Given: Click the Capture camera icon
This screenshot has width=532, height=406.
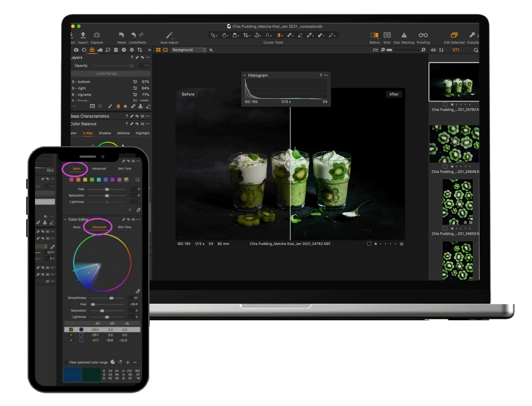Looking at the screenshot, I should pos(97,35).
